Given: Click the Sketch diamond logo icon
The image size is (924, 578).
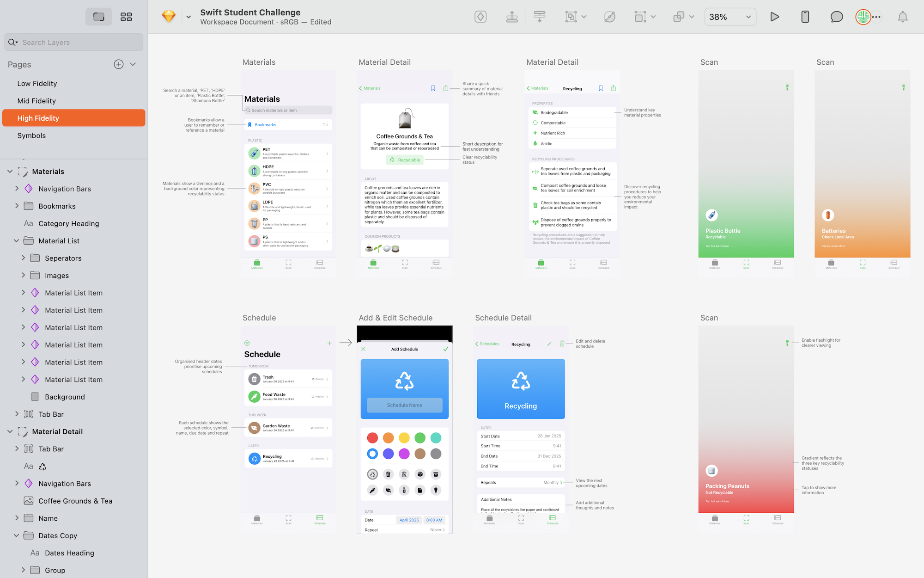Looking at the screenshot, I should point(169,17).
